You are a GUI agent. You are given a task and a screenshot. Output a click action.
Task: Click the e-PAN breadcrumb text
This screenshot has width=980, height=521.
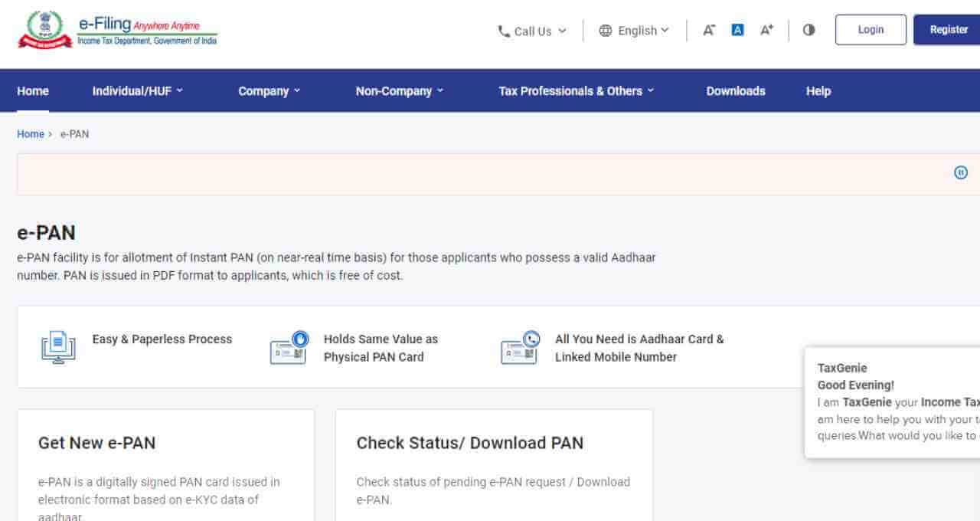tap(74, 134)
